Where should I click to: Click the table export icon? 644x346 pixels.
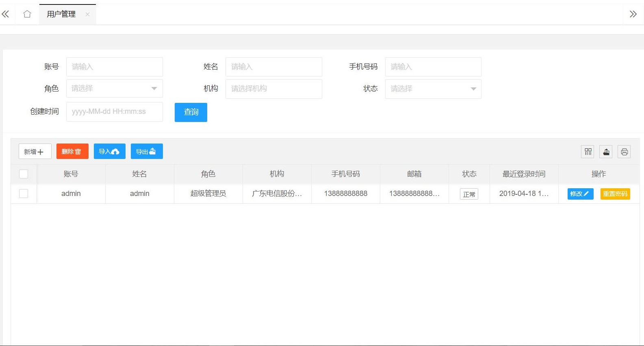pyautogui.click(x=606, y=152)
